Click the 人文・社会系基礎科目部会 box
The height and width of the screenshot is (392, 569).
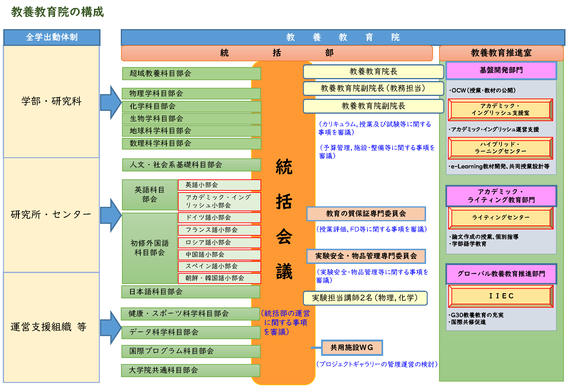(x=191, y=165)
